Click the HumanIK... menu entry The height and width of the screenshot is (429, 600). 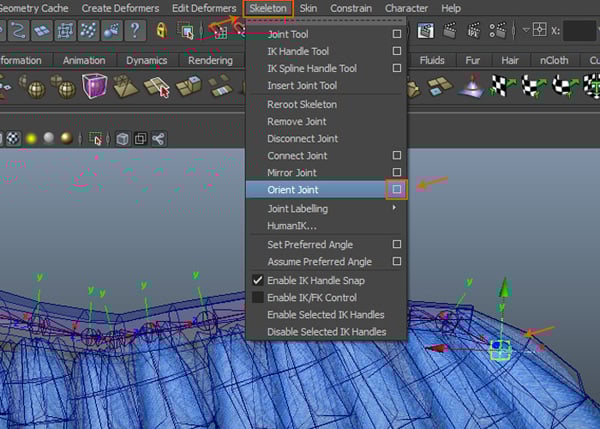(292, 225)
